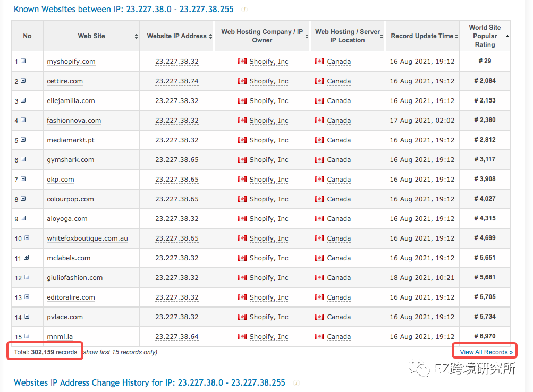Click Shopify, Inc in fashionnova.com row

[x=268, y=120]
